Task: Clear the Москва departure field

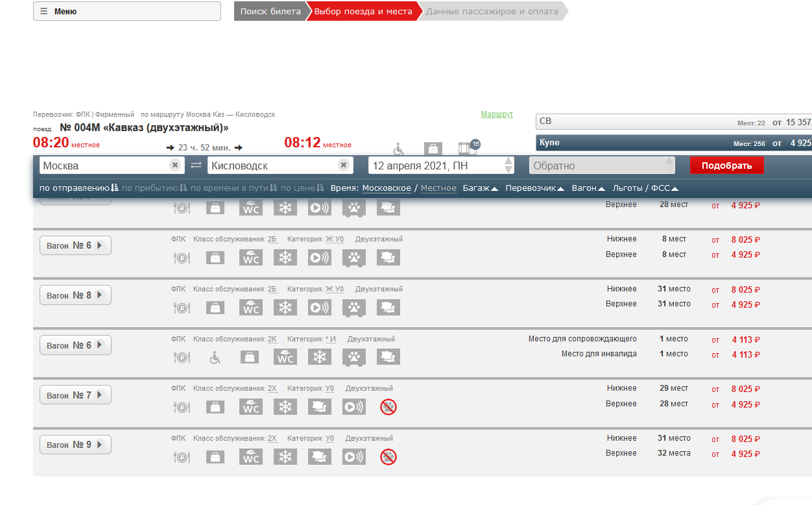Action: [175, 166]
